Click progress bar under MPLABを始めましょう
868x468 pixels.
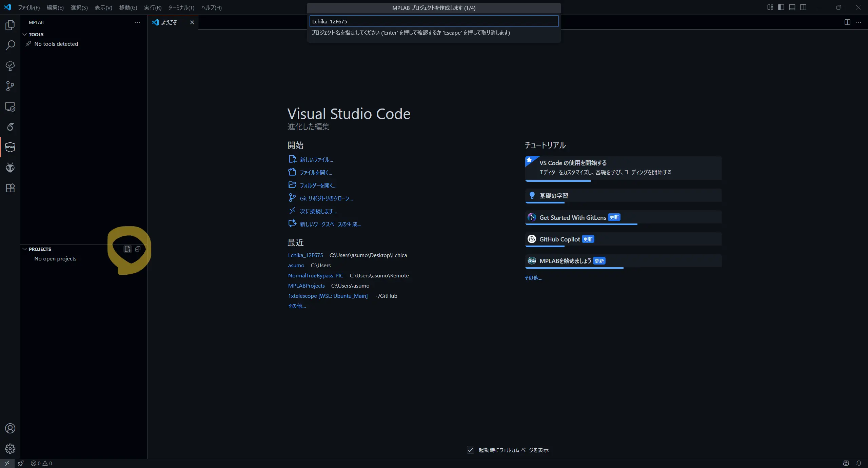[x=574, y=268]
